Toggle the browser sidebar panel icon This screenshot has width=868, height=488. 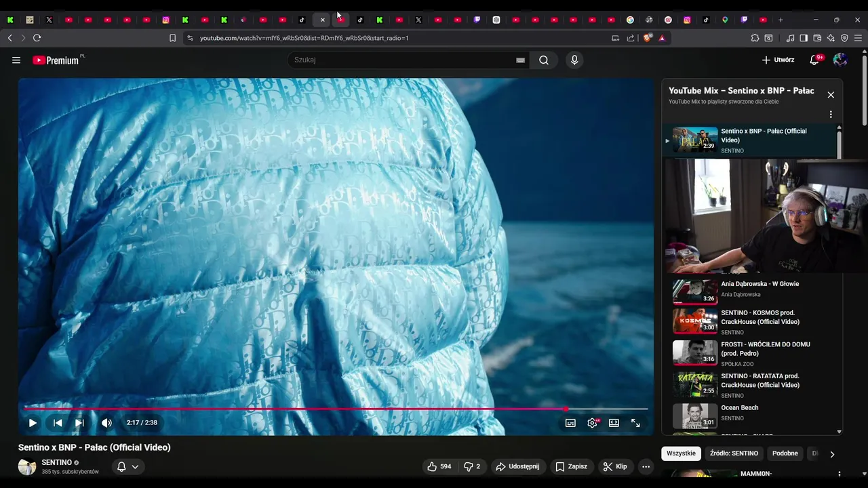[x=804, y=38]
